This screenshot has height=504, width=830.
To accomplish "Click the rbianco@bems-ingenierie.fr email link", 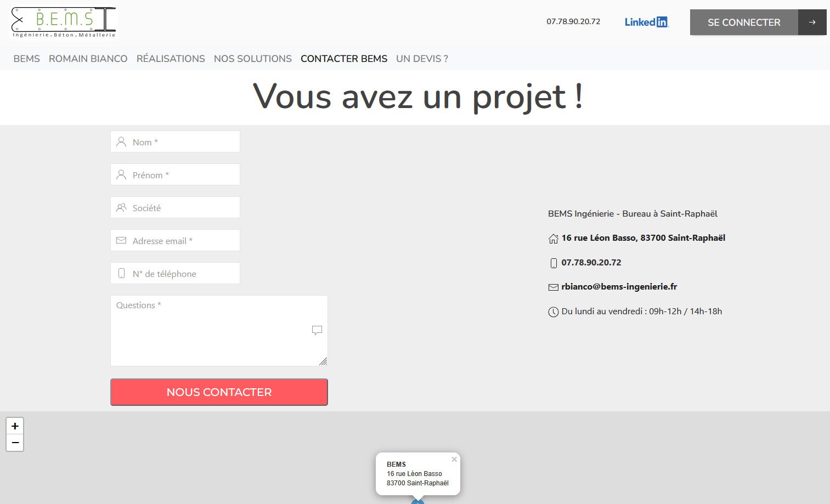I will (x=619, y=287).
